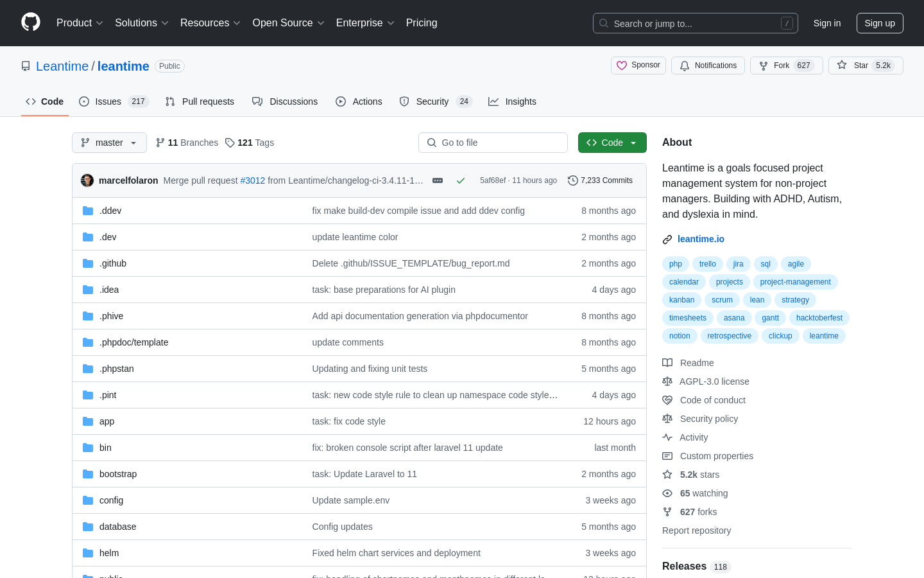Viewport: 924px width, 578px height.
Task: Open the Discussions tab
Action: [285, 101]
